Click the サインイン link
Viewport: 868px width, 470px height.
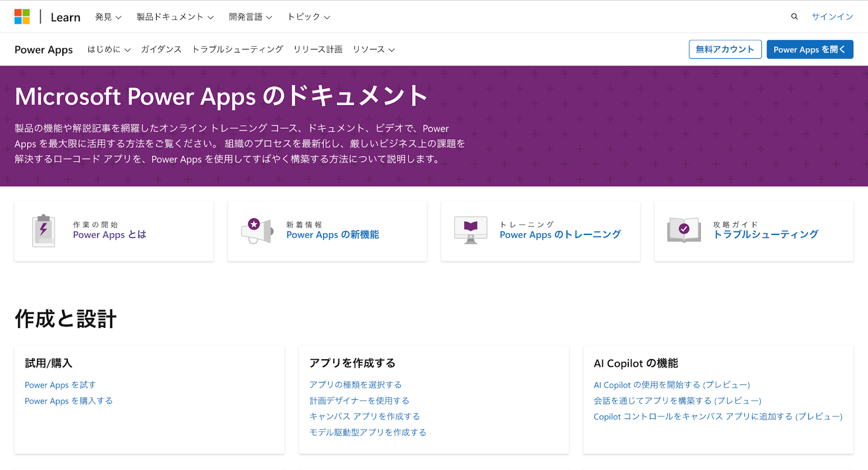(x=832, y=17)
